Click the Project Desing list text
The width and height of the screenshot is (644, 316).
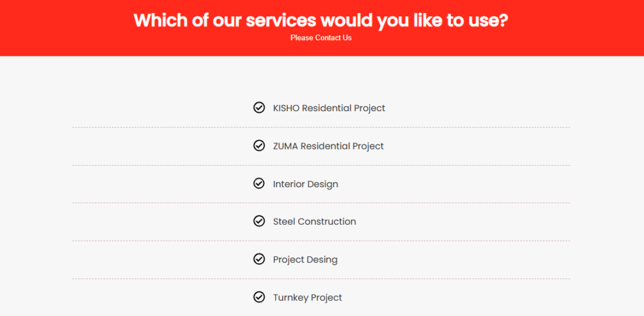pos(305,260)
